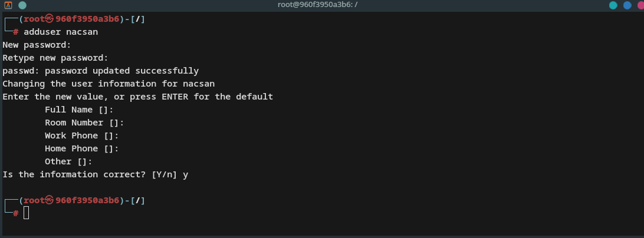
Task: Click the skull symbol in the first prompt
Action: (50, 19)
